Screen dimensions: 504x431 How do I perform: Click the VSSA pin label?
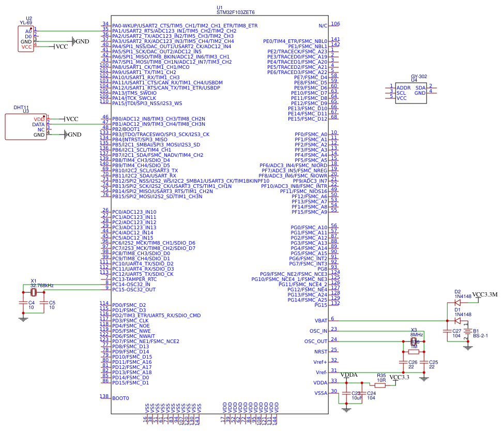pyautogui.click(x=321, y=393)
